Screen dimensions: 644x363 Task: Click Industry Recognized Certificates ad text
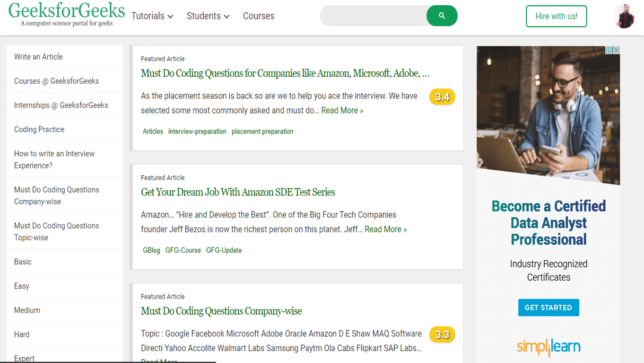(548, 271)
